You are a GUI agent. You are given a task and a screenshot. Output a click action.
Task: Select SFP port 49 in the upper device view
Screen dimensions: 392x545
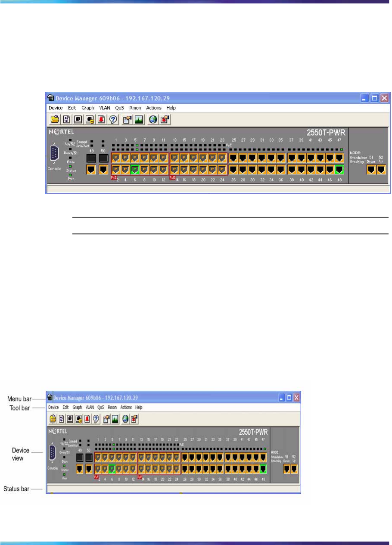(91, 158)
